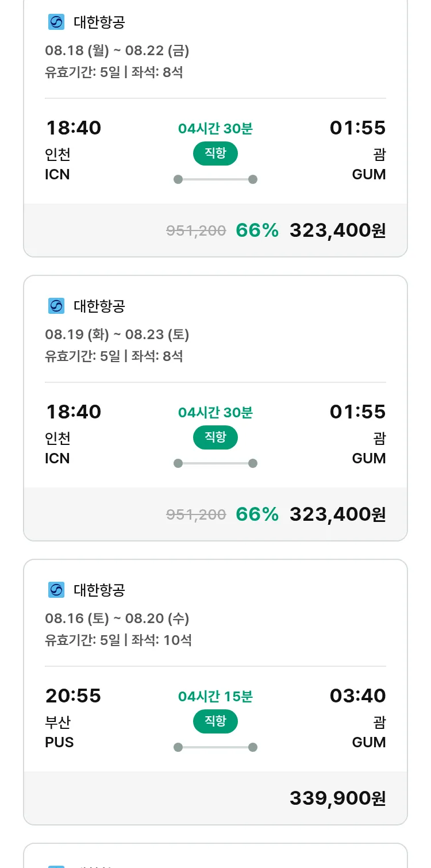431x868 pixels.
Task: Tap '유효기간: 5일 | 좌석: 10석' seat info
Action: click(118, 640)
